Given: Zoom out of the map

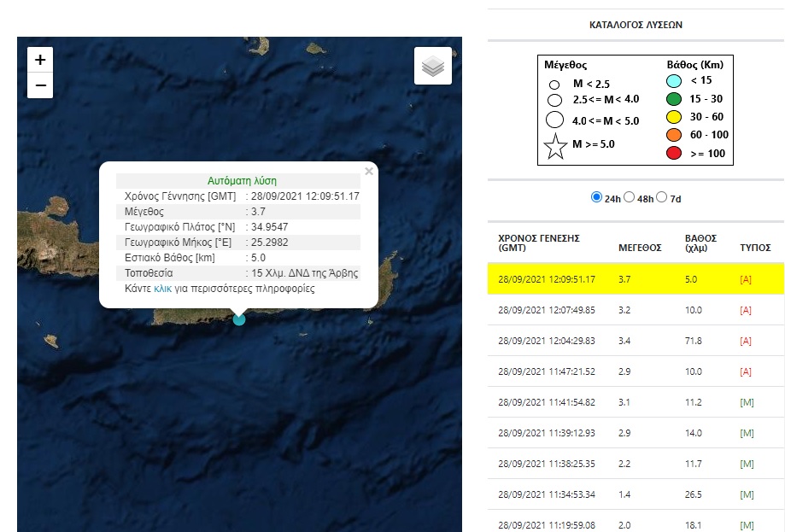Looking at the screenshot, I should [40, 85].
